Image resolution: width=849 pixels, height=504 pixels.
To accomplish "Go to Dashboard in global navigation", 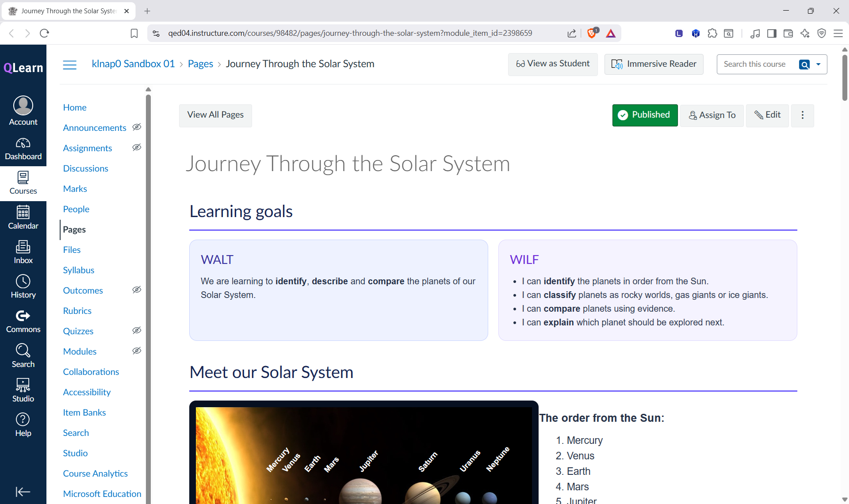I will [23, 149].
